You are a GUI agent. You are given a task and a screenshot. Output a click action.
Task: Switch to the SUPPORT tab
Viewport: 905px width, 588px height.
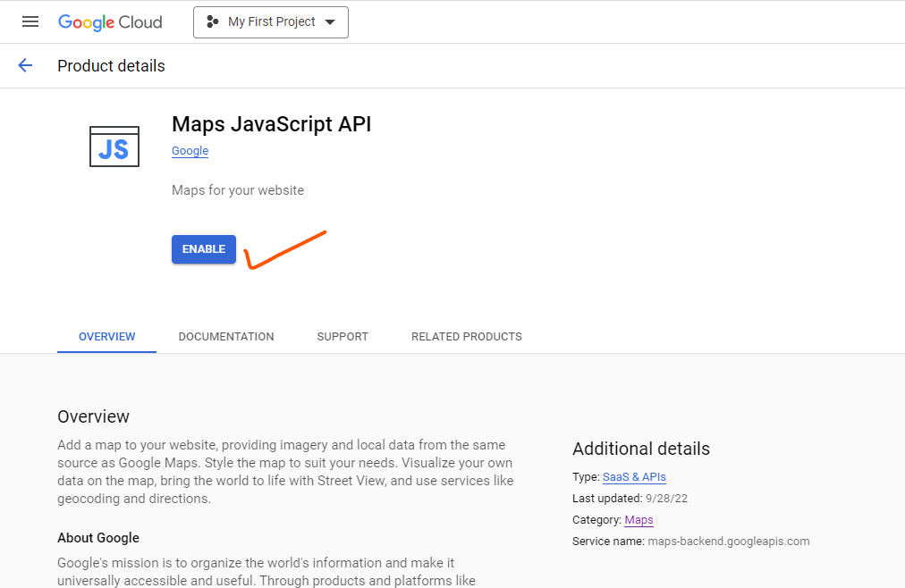pos(343,337)
